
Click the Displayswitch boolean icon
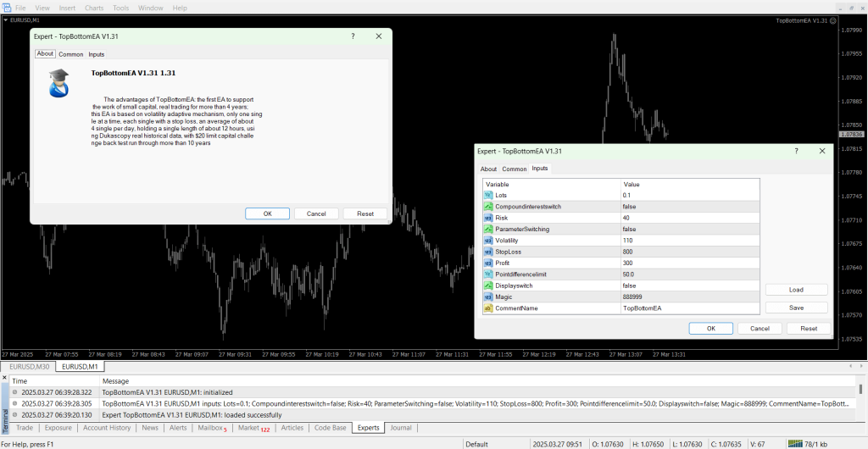point(488,285)
